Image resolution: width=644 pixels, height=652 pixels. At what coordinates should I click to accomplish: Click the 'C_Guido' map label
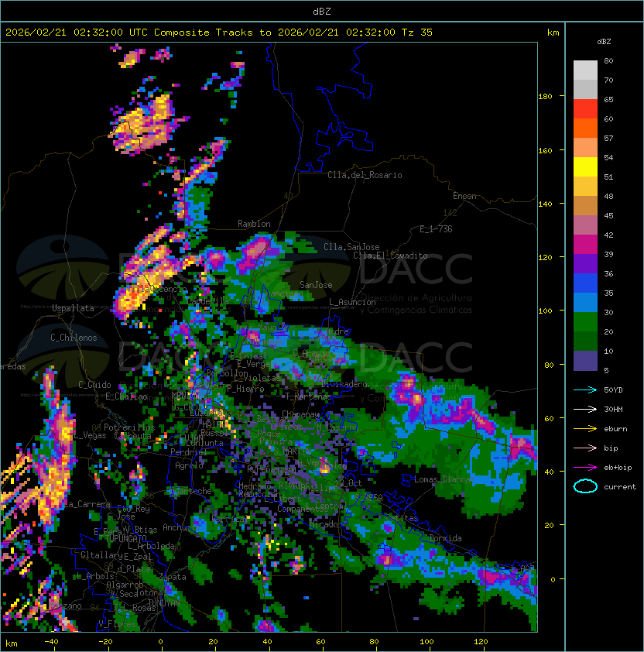(94, 385)
